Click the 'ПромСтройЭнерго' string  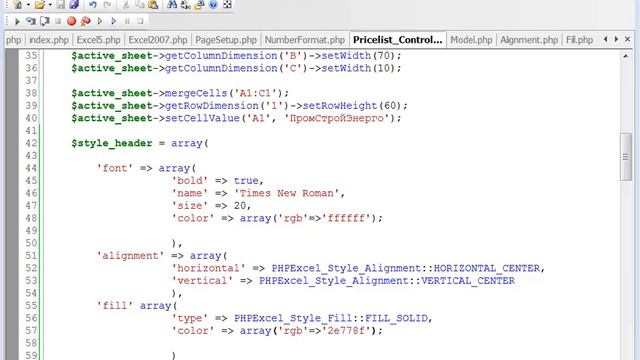(337, 118)
